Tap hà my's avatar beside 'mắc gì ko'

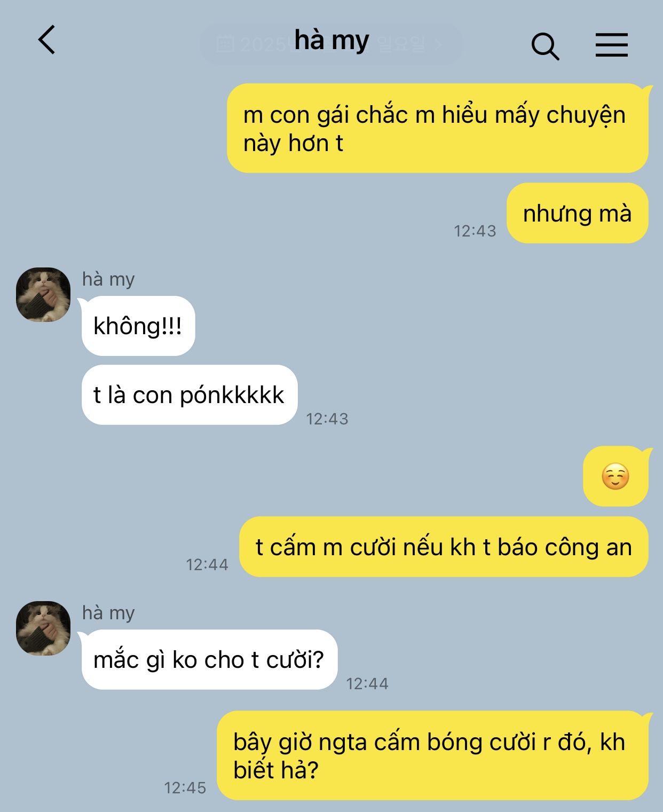(x=43, y=628)
